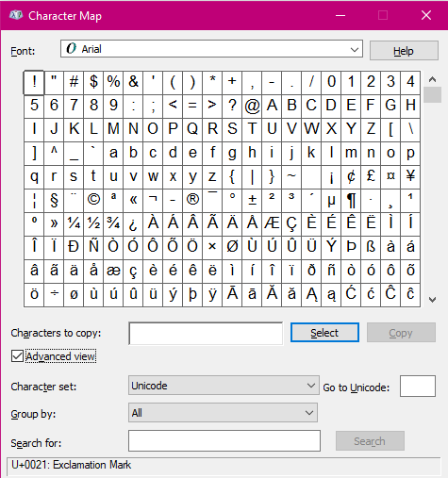Pick the at sign @ character
448x478 pixels.
pyautogui.click(x=252, y=107)
